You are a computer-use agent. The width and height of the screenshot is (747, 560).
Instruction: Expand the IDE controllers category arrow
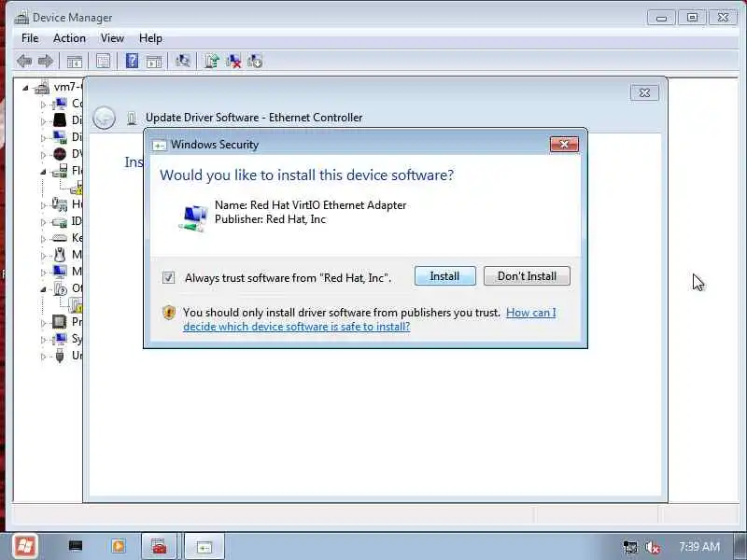click(x=43, y=222)
